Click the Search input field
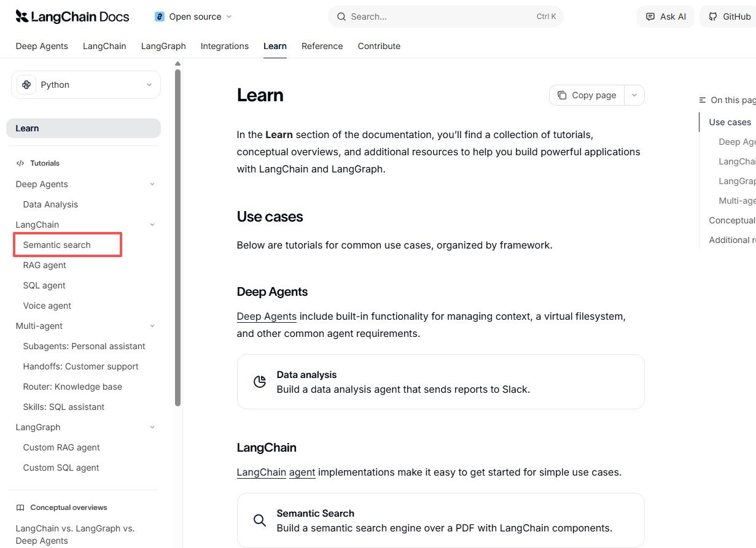Screen dimensions: 756x548 446,17
